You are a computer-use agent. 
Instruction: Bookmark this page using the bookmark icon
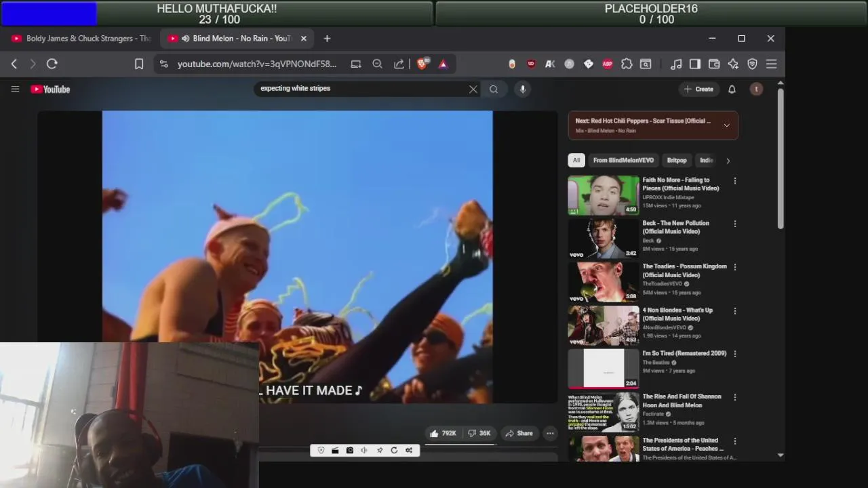[139, 64]
